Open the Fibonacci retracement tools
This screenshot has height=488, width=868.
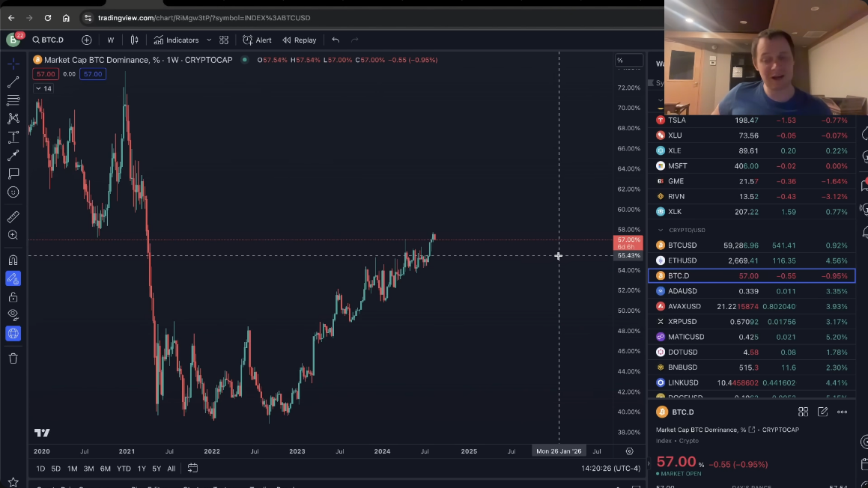pyautogui.click(x=13, y=100)
